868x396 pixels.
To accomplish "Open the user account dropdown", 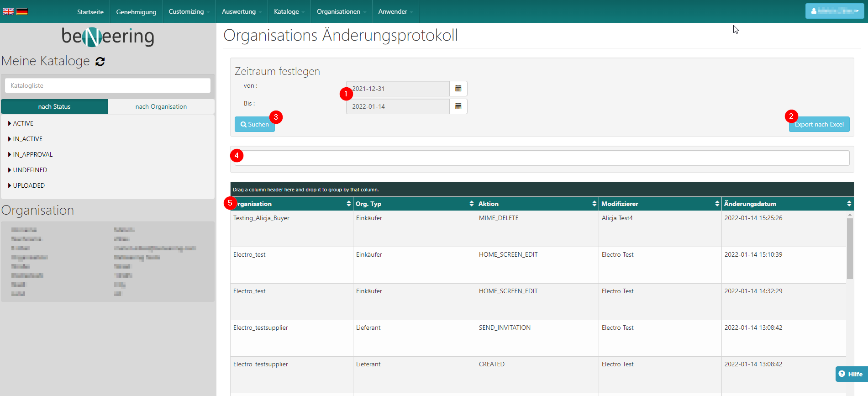I will tap(834, 11).
